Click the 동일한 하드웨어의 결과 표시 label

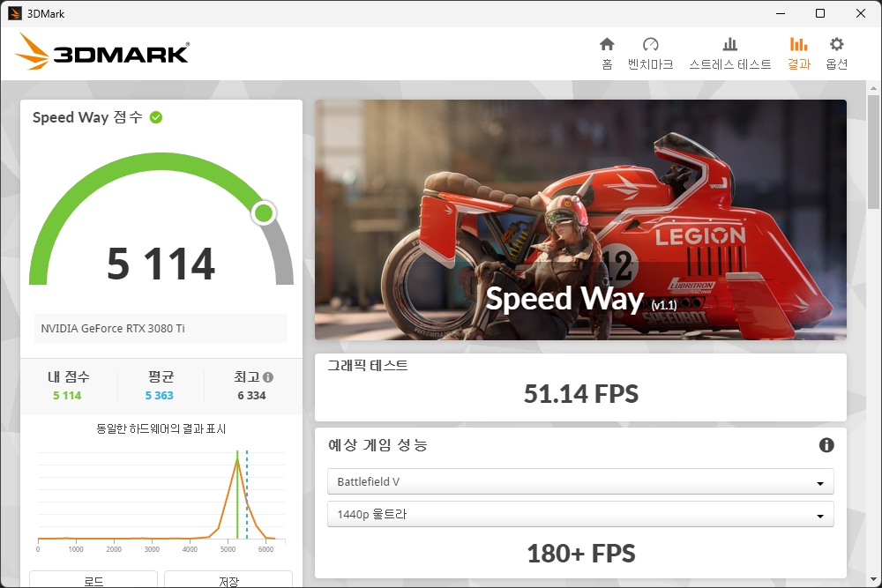click(161, 429)
